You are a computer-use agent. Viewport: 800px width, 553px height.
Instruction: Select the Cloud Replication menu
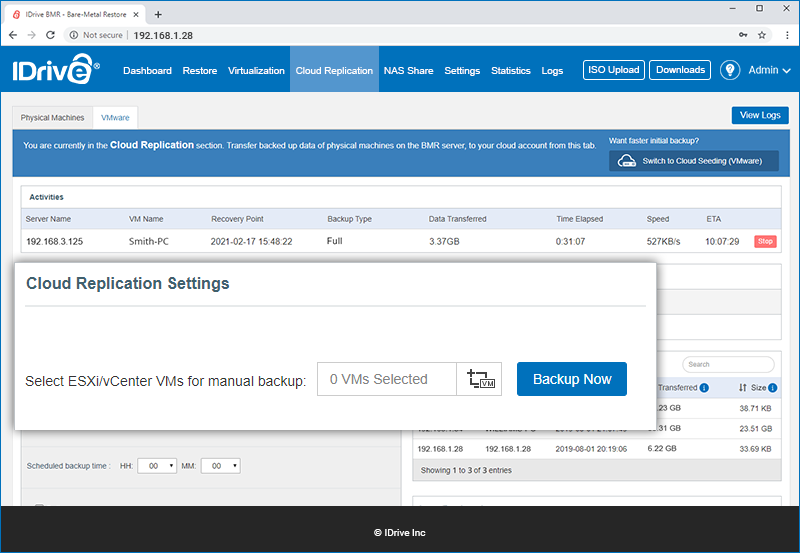(334, 70)
